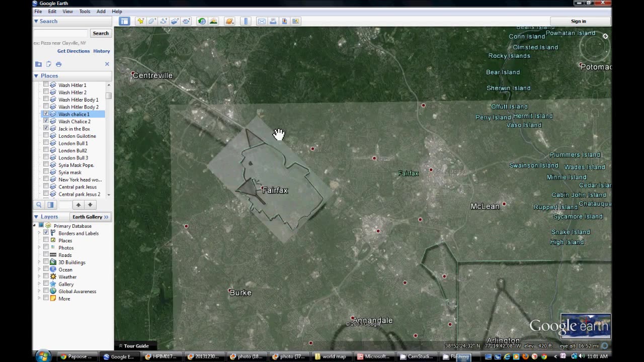Enable the 3D Buildings layer checkbox
644x362 pixels.
coord(46,262)
